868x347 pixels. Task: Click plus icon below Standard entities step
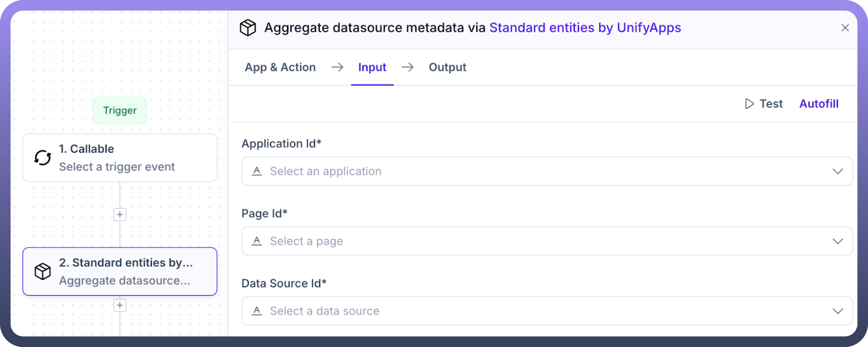pyautogui.click(x=120, y=305)
